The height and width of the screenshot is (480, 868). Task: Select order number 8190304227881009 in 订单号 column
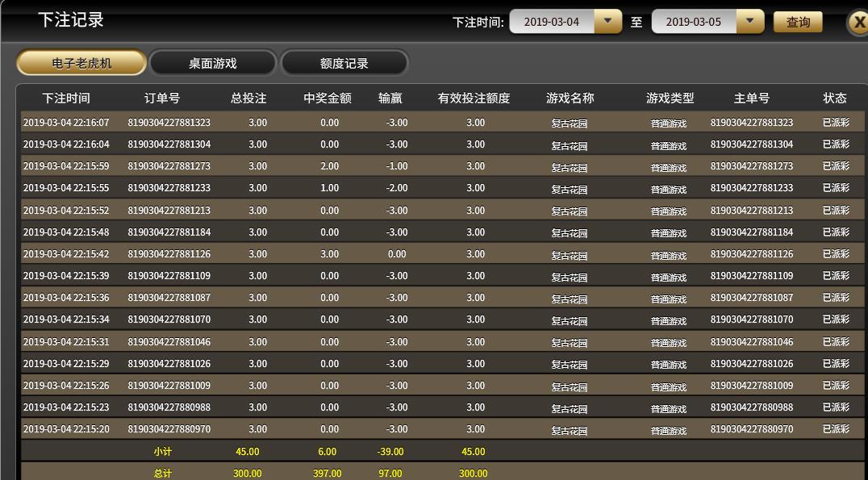(x=169, y=385)
